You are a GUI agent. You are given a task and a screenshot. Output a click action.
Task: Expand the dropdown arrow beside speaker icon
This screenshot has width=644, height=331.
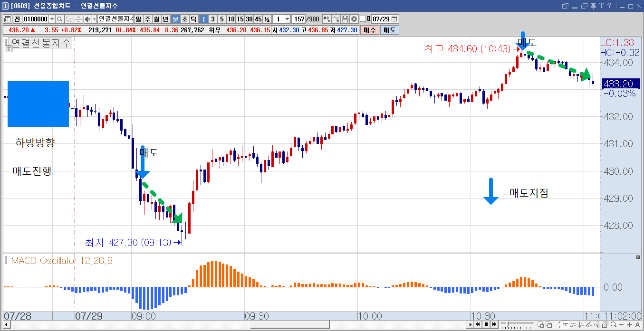click(x=94, y=19)
